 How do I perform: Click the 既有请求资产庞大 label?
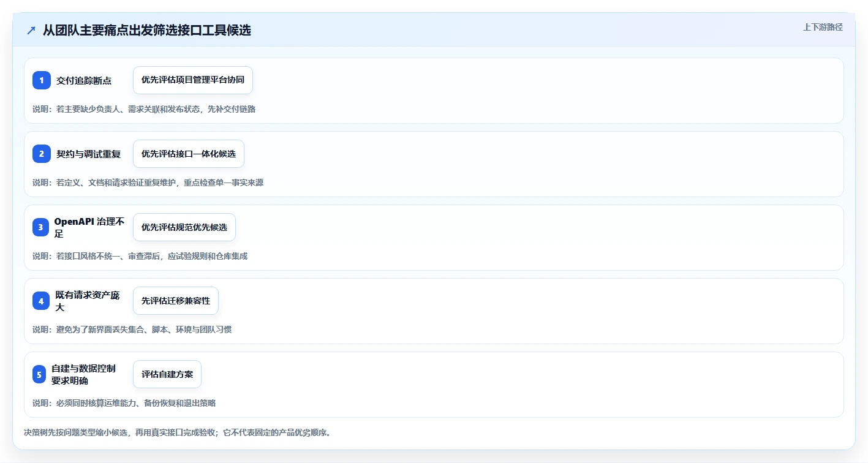point(88,301)
